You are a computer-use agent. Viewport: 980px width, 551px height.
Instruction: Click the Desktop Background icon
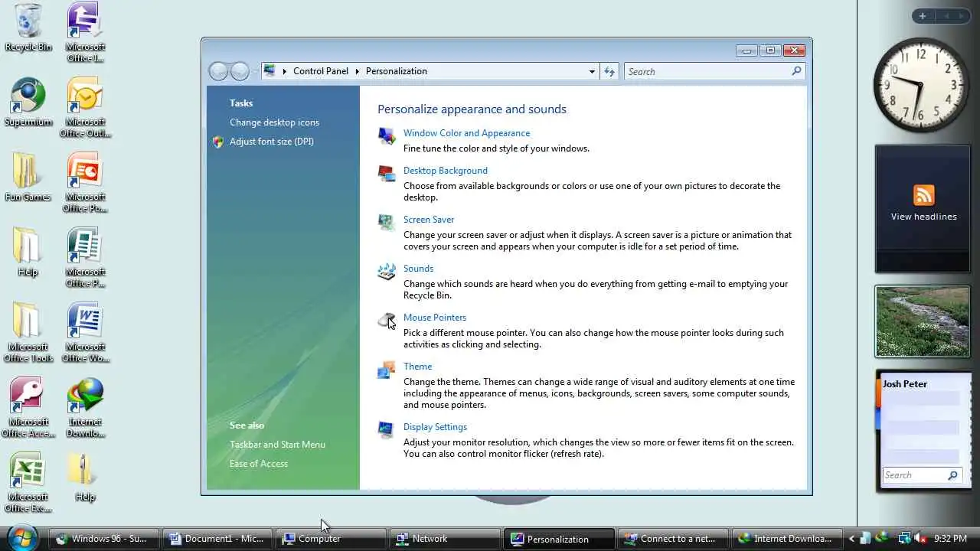tap(387, 174)
